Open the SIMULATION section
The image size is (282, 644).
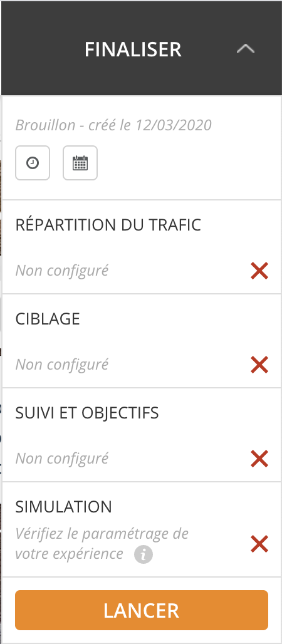pyautogui.click(x=142, y=529)
